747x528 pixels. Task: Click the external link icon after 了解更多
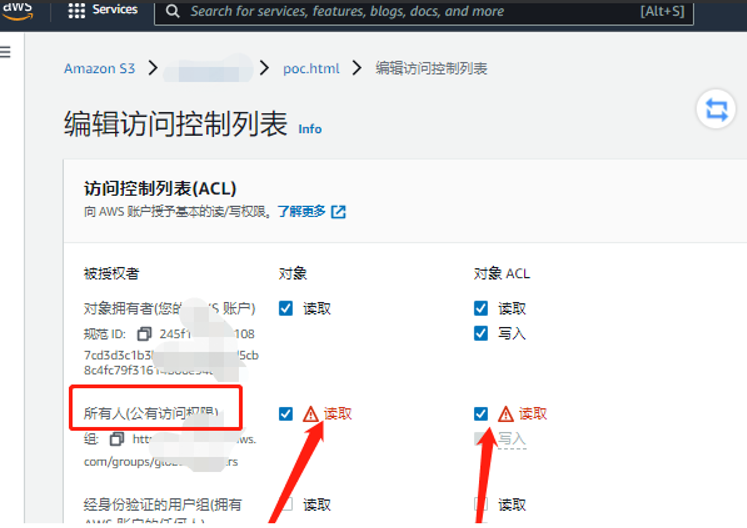click(x=338, y=212)
